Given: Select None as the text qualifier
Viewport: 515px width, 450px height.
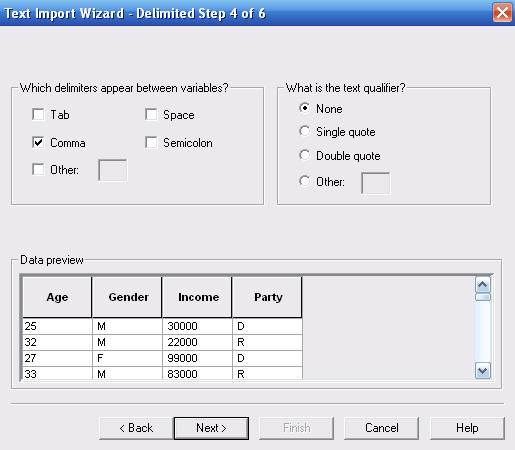Looking at the screenshot, I should (x=304, y=108).
